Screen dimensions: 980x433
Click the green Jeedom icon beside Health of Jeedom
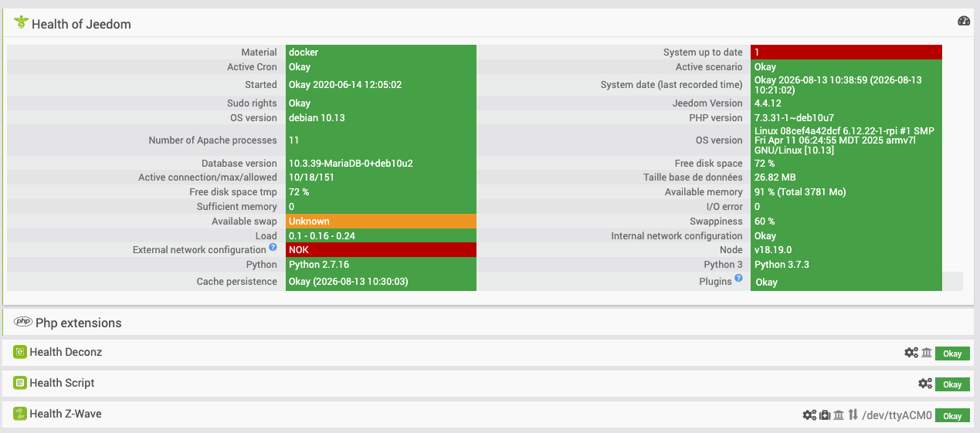point(21,23)
